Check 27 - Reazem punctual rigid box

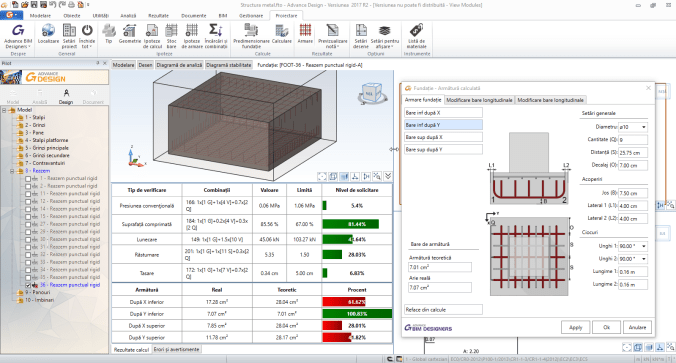(28, 224)
